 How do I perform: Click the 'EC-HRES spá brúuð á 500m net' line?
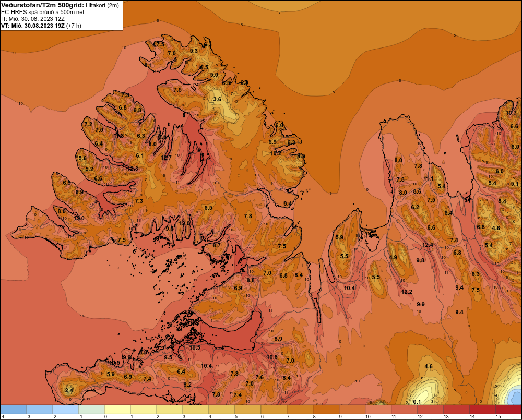(x=43, y=12)
